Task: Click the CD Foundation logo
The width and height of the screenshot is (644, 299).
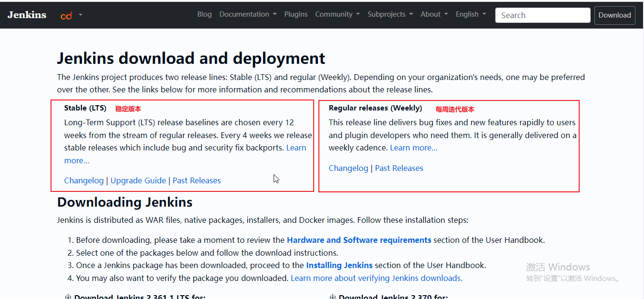Action: tap(66, 15)
